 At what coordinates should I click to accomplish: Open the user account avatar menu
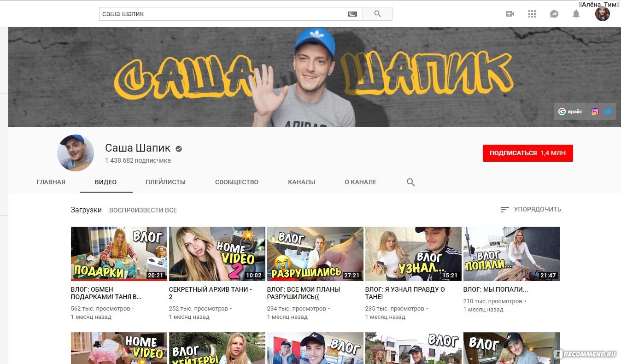(x=602, y=14)
